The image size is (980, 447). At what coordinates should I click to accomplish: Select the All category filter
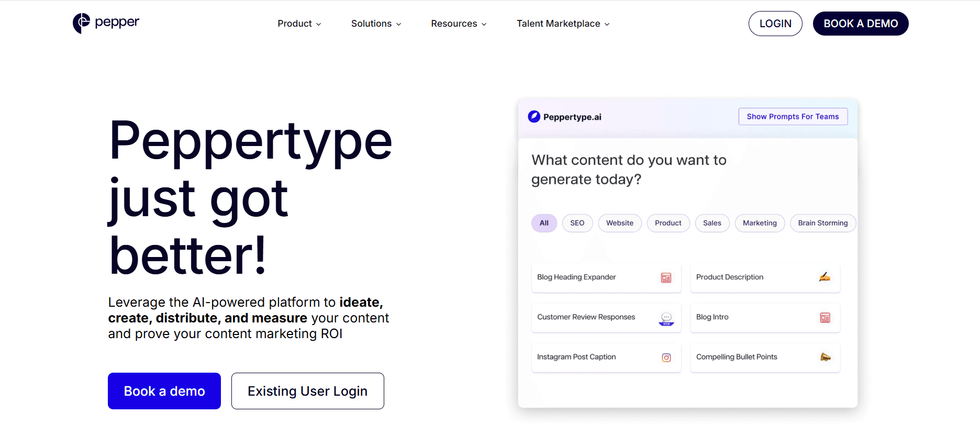pyautogui.click(x=544, y=223)
